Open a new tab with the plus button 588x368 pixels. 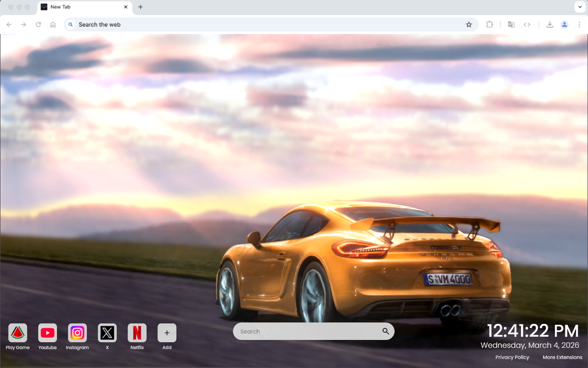(x=141, y=7)
